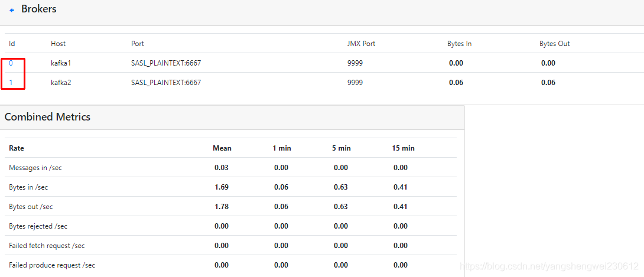The width and height of the screenshot is (644, 277).
Task: Click the kafka2 JMX port 9999 value
Action: tap(355, 82)
